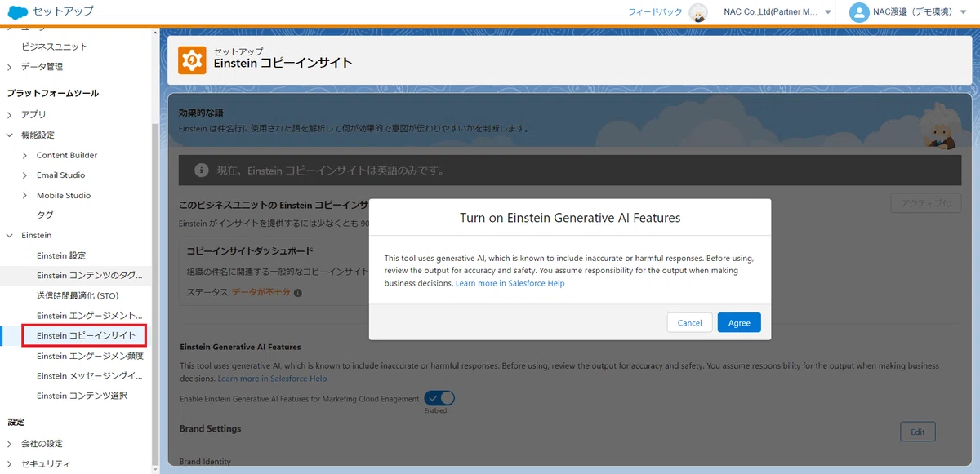
Task: Collapse the 機能設定 section chevron
Action: click(x=10, y=135)
